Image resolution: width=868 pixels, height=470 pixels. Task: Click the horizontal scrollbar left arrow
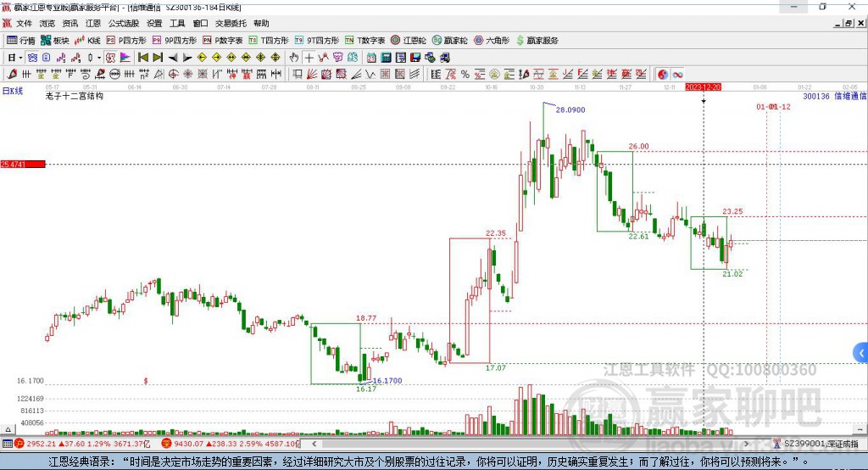pos(314,444)
